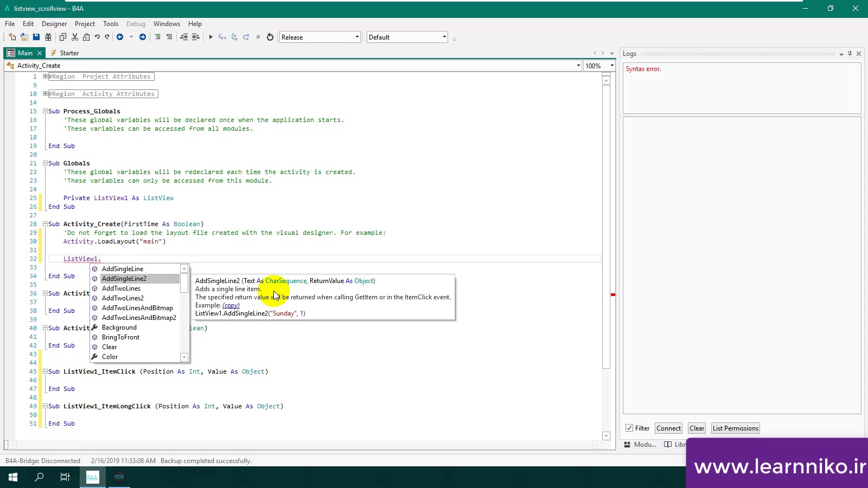
Task: Open the Designer menu
Action: pos(54,24)
